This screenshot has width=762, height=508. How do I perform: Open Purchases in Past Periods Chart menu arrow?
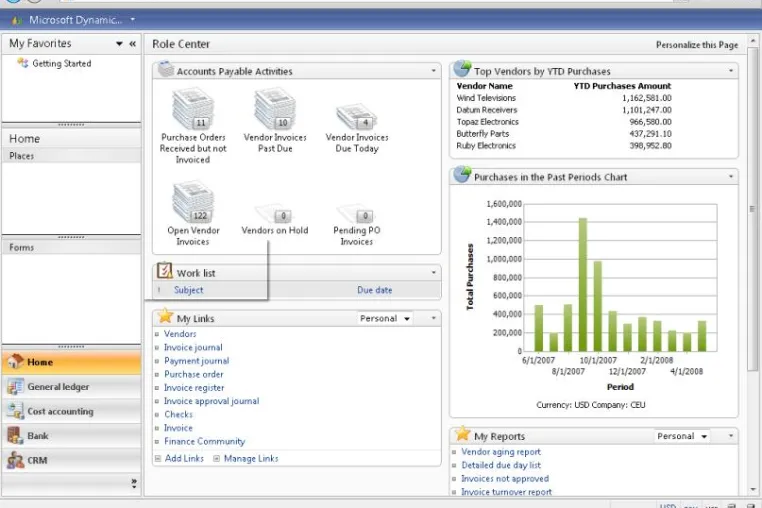coord(730,176)
